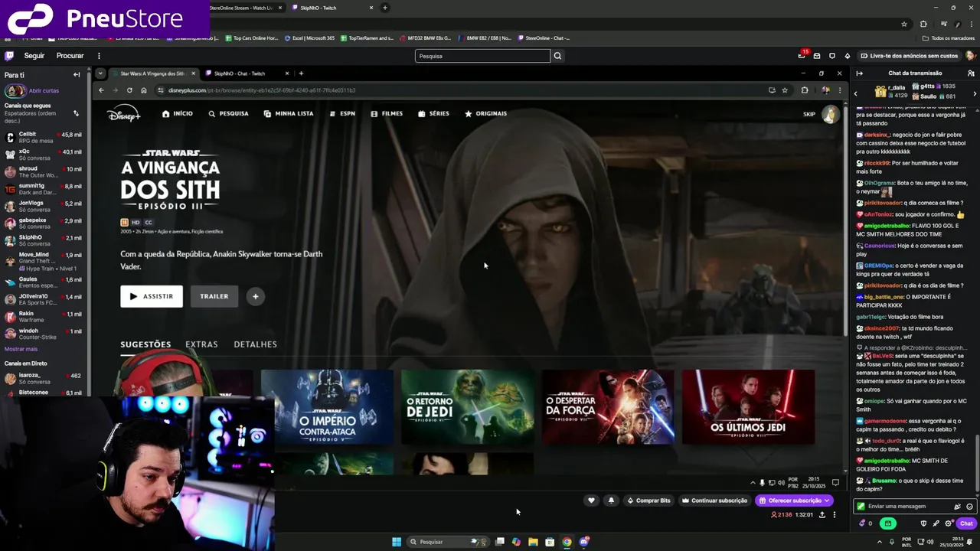This screenshot has height=551, width=980.
Task: Open Twitch notifications with 15 badge
Action: pyautogui.click(x=802, y=55)
